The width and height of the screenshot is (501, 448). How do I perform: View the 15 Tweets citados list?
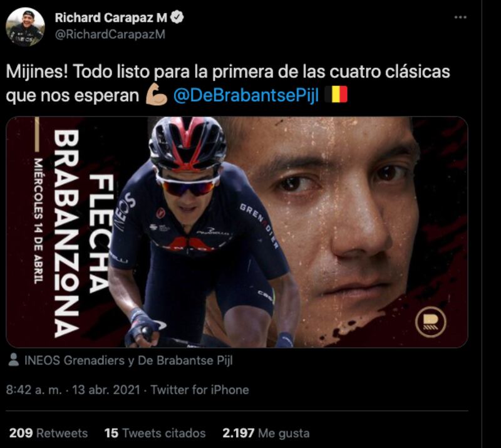[155, 434]
